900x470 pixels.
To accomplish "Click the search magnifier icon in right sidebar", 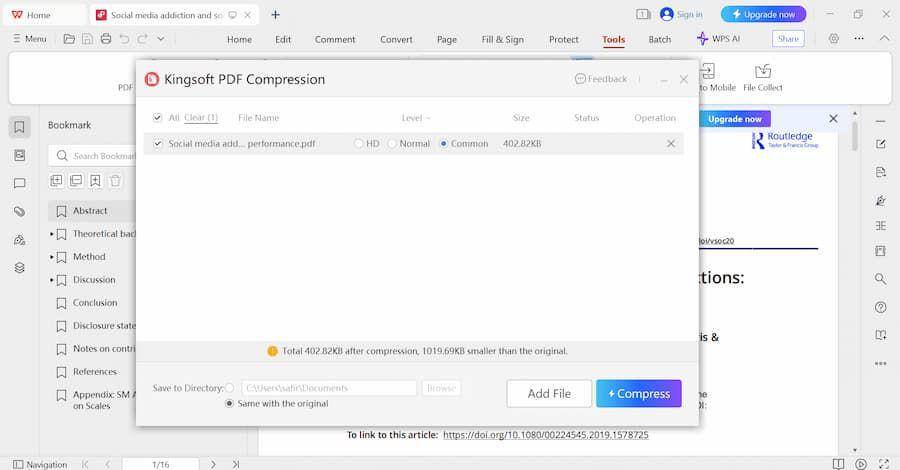I will [880, 279].
